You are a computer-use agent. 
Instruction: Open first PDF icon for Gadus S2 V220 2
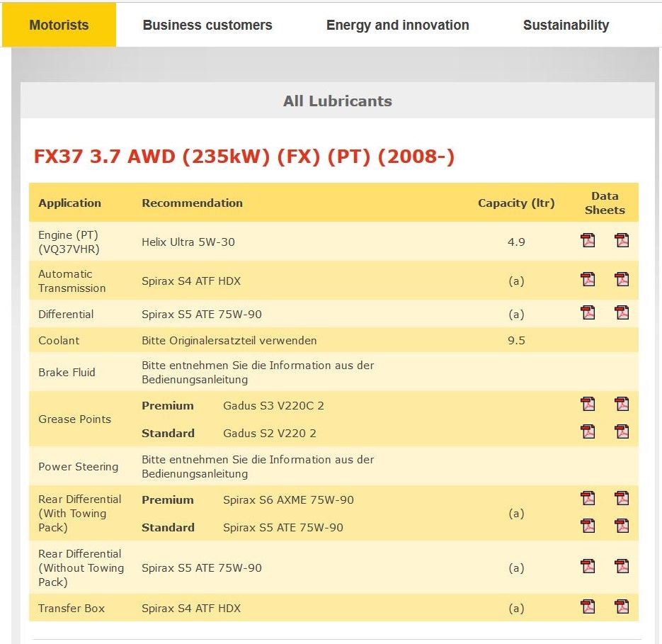pos(588,432)
